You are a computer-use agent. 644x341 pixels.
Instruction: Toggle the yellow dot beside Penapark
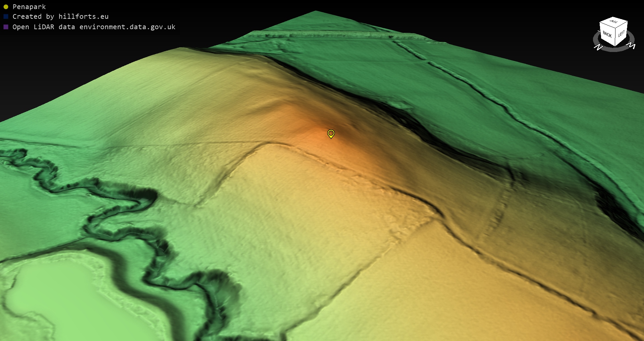[6, 7]
